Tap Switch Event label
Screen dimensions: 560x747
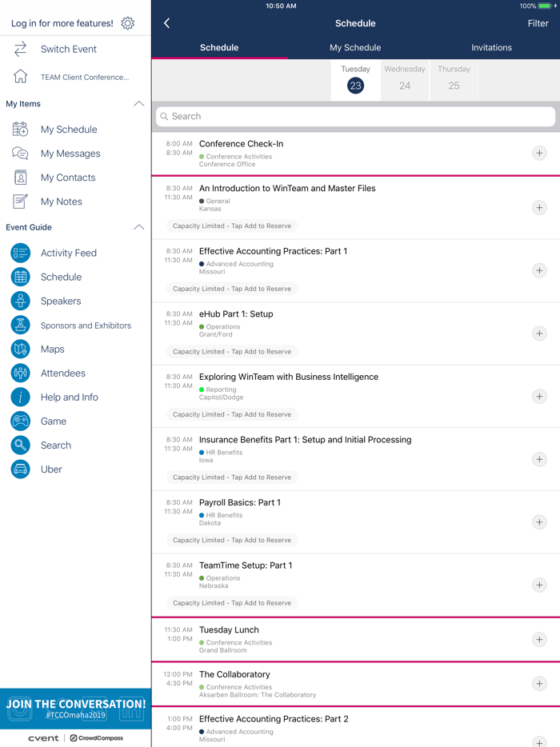(x=69, y=49)
